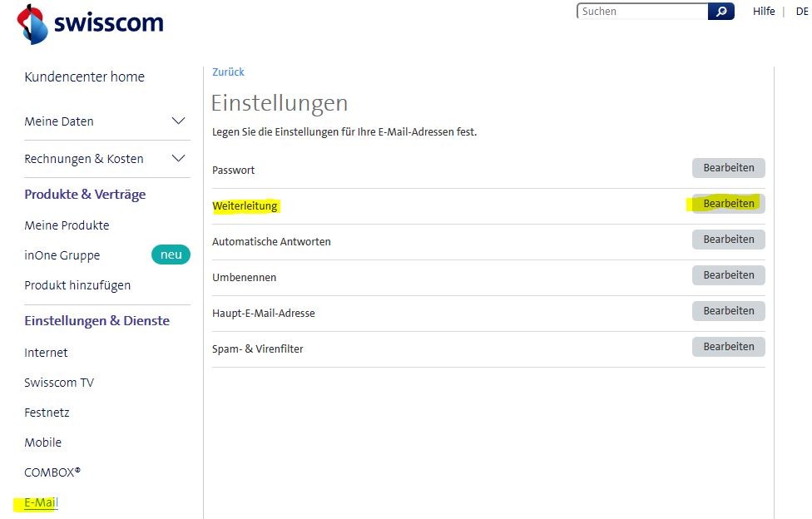Select Meine Produkte in the sidebar
This screenshot has height=519, width=812.
(x=67, y=225)
